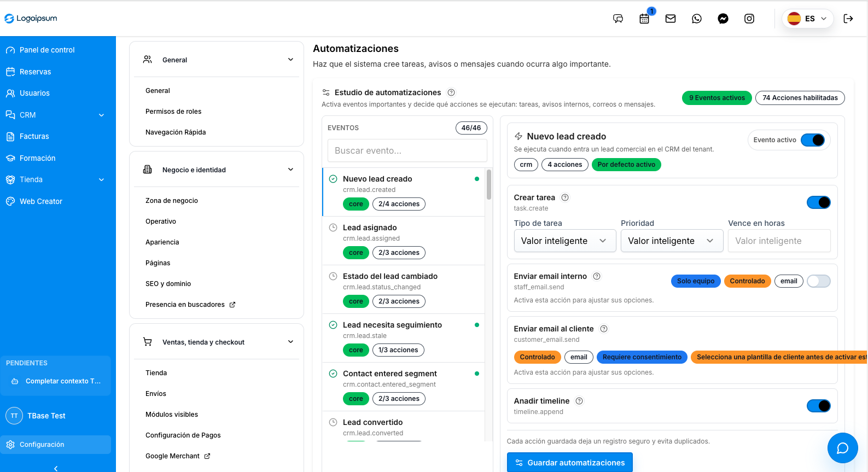Toggle the Evento activo switch

point(813,140)
